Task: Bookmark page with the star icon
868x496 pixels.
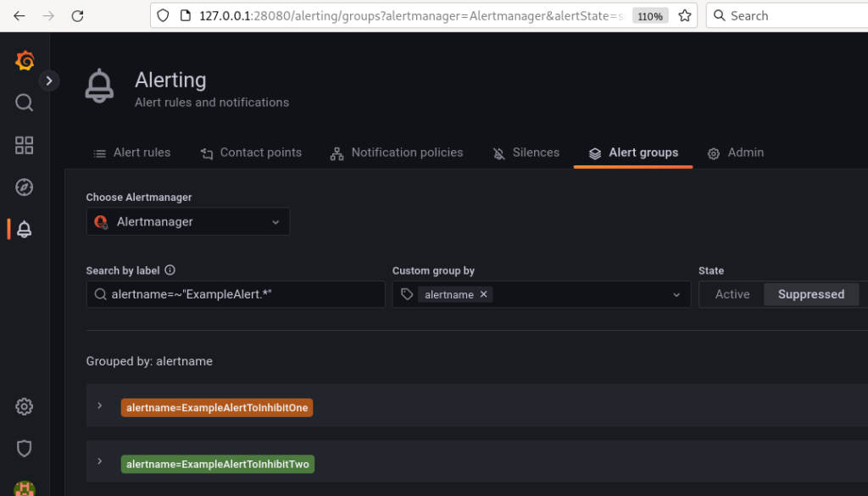Action: (685, 15)
